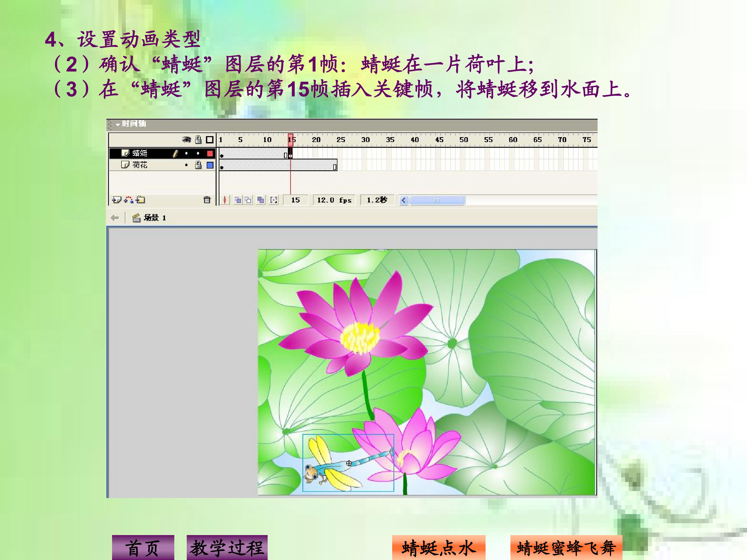The width and height of the screenshot is (747, 560).
Task: Click the scene clapperboard icon
Action: click(136, 218)
